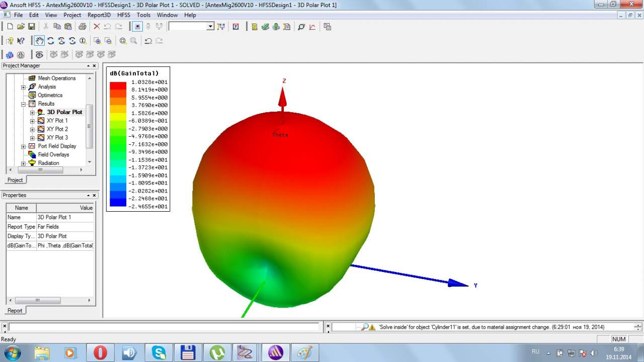Select XY Plot 2 in tree
The width and height of the screenshot is (644, 362).
click(x=57, y=129)
